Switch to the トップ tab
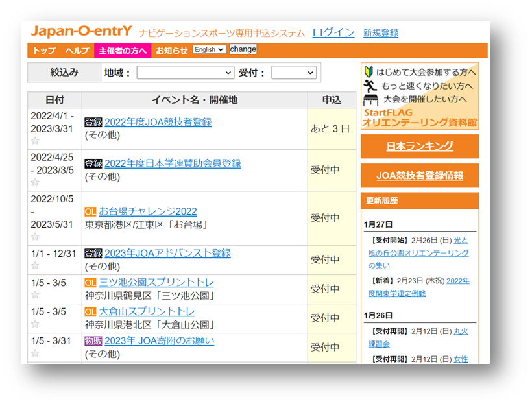The height and width of the screenshot is (406, 532). click(43, 49)
